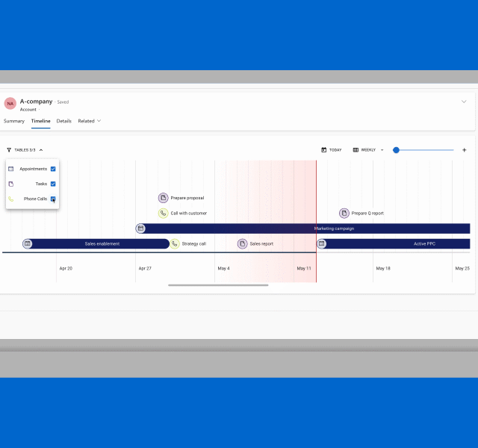Click the Active PPC appointment icon
The height and width of the screenshot is (448, 478).
pos(322,243)
